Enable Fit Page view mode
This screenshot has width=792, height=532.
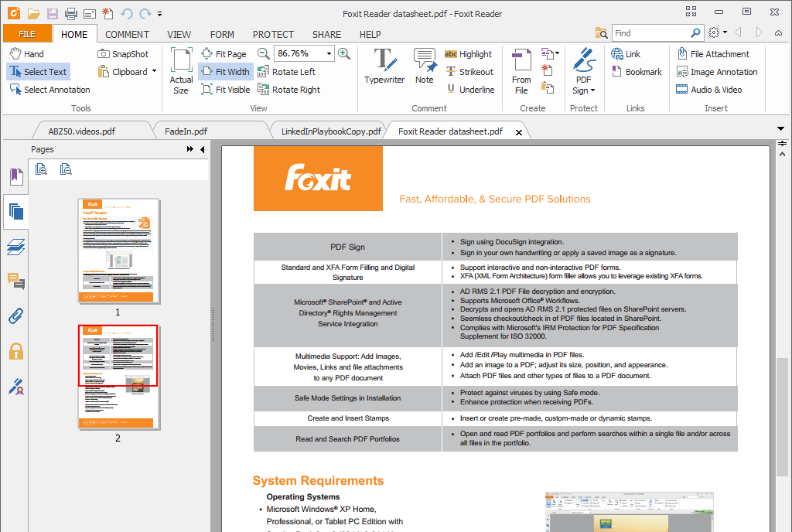[x=224, y=53]
